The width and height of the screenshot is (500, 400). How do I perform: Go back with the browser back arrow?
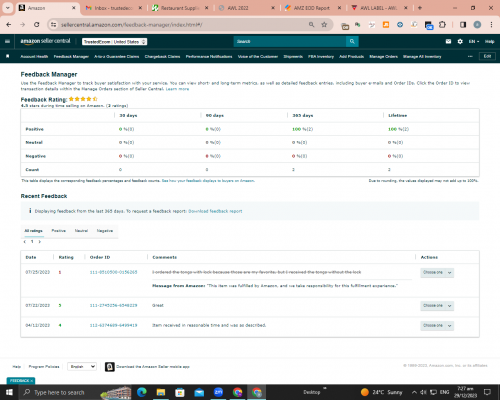coord(9,25)
